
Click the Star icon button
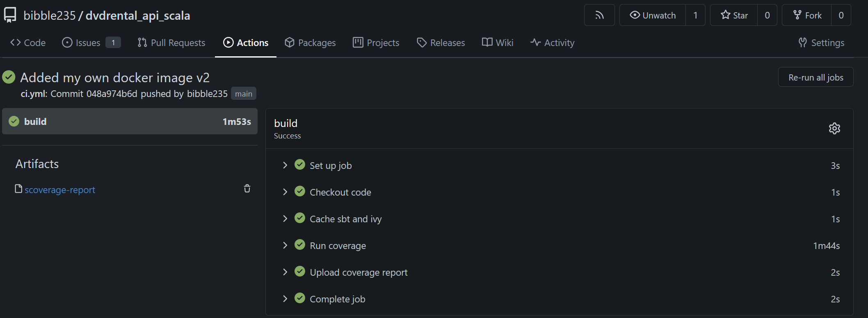pyautogui.click(x=734, y=15)
